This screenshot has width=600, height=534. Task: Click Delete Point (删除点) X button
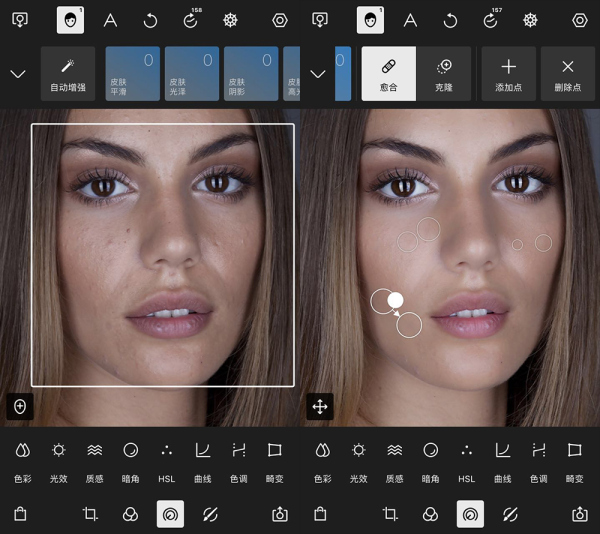click(x=568, y=73)
